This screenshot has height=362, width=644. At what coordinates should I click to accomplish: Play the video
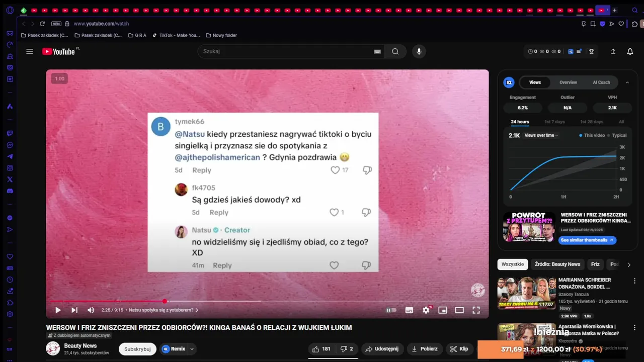(x=58, y=310)
